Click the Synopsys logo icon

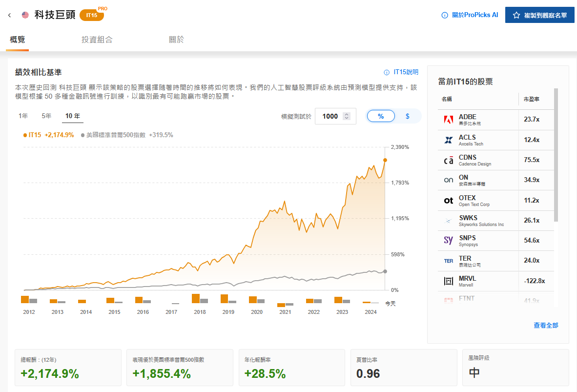449,240
